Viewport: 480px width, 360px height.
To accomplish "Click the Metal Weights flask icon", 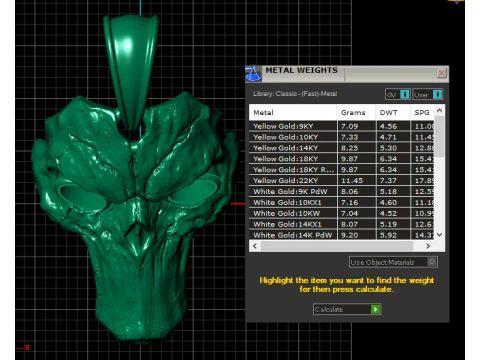I will pyautogui.click(x=253, y=74).
